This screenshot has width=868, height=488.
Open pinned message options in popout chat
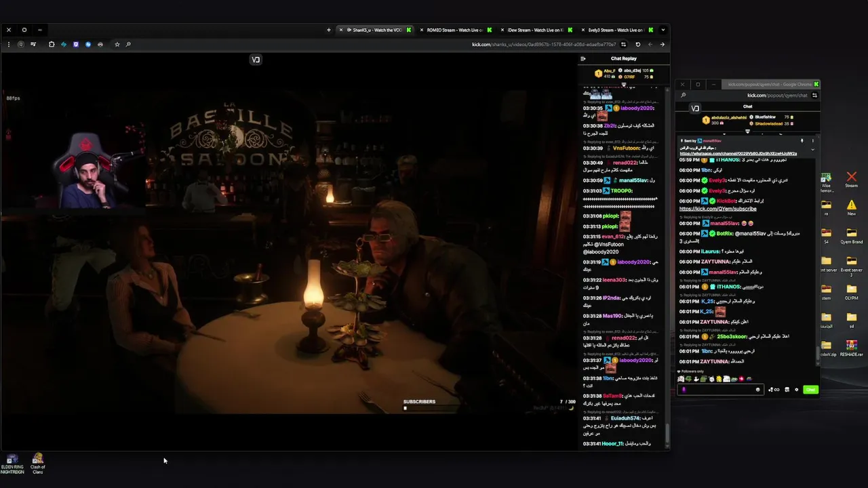[812, 141]
